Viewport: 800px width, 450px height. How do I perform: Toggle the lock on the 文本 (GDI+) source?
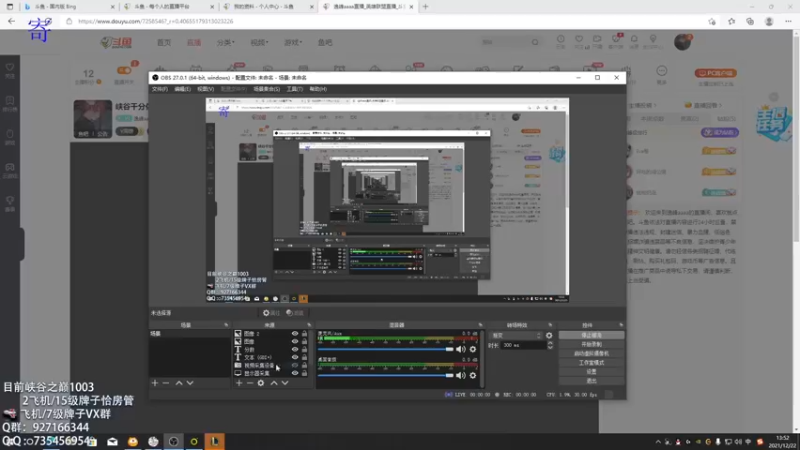click(x=305, y=357)
